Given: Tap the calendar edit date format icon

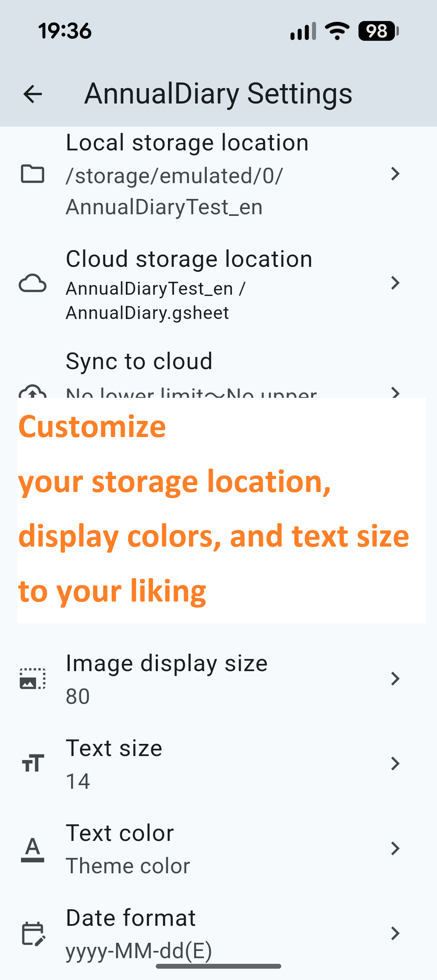Looking at the screenshot, I should point(33,934).
